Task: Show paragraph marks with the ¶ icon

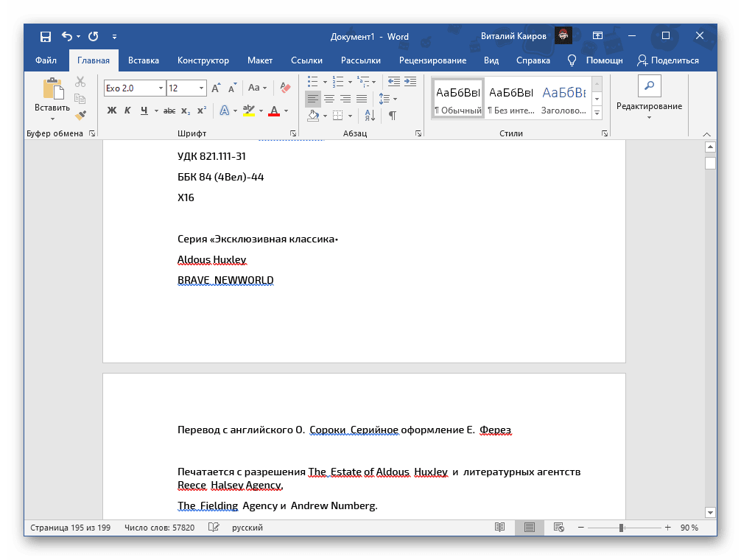Action: 393,115
